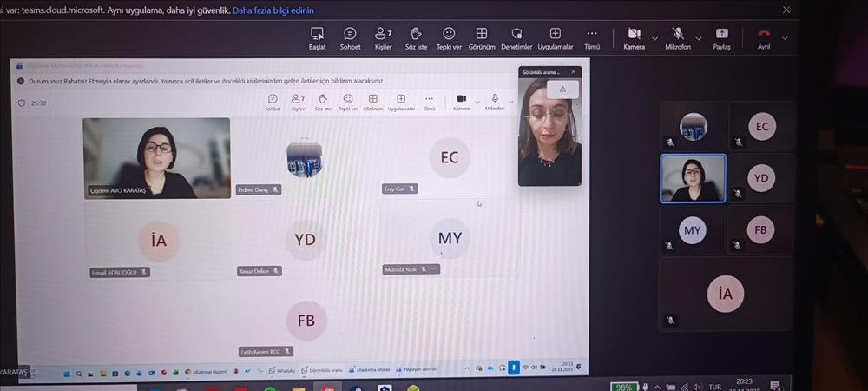Open the Paylaş share menu
This screenshot has height=391, width=868.
coord(721,37)
